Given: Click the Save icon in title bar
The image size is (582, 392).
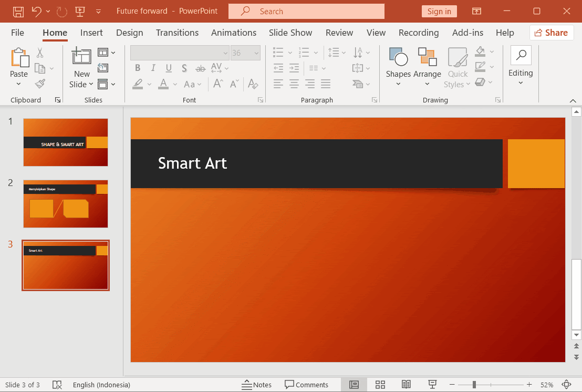Looking at the screenshot, I should [18, 12].
